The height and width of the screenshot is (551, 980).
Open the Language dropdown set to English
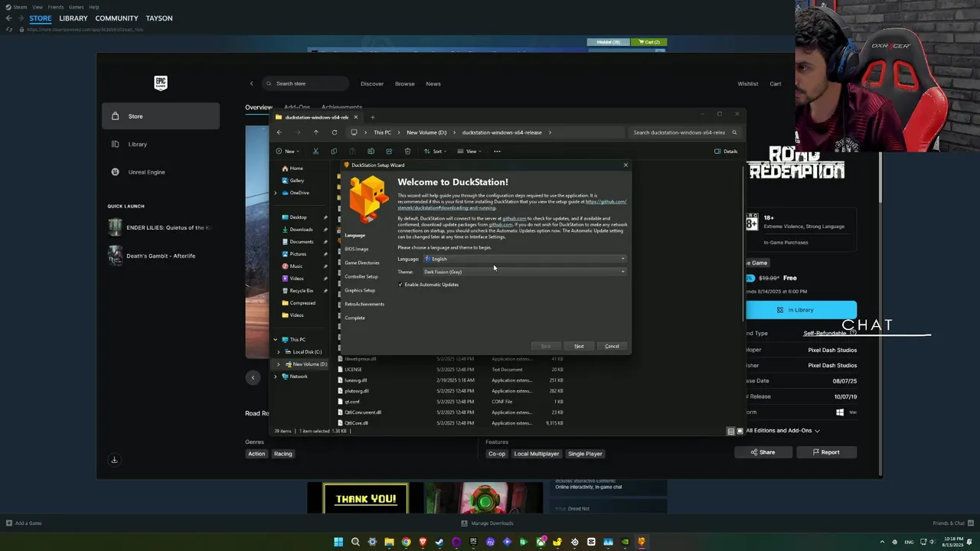click(x=524, y=259)
